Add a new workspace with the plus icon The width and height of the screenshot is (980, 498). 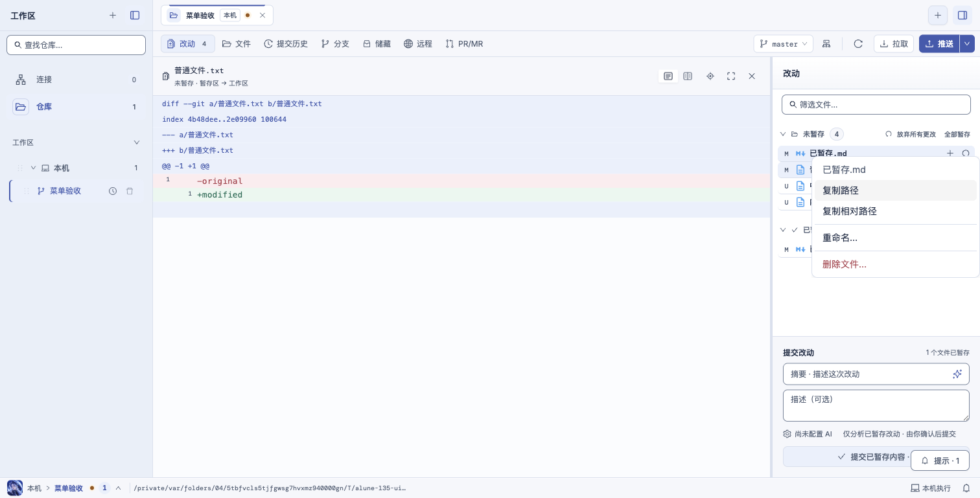coord(113,16)
